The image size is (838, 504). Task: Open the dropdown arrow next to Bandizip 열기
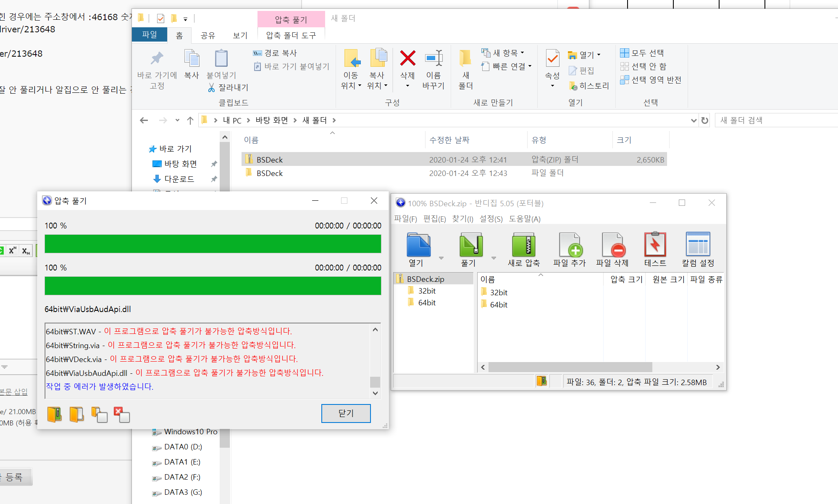[x=441, y=258]
